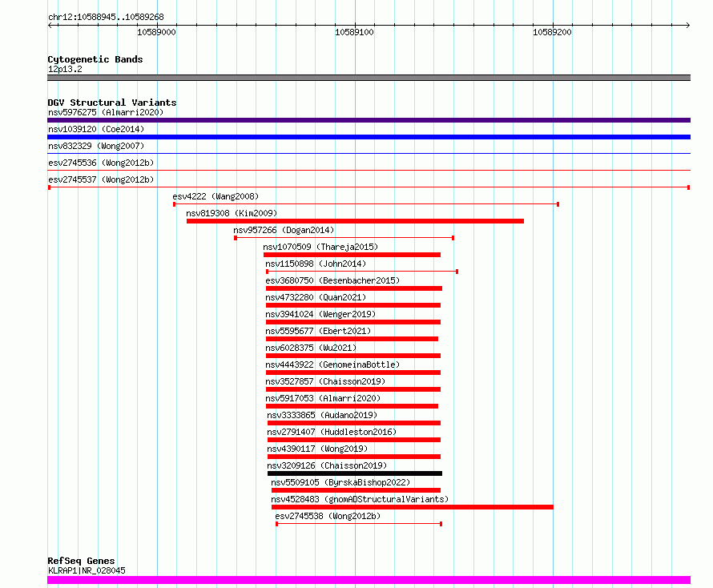The width and height of the screenshot is (713, 588).
Task: Click the red nsv4443922 variant bar
Action: click(352, 373)
